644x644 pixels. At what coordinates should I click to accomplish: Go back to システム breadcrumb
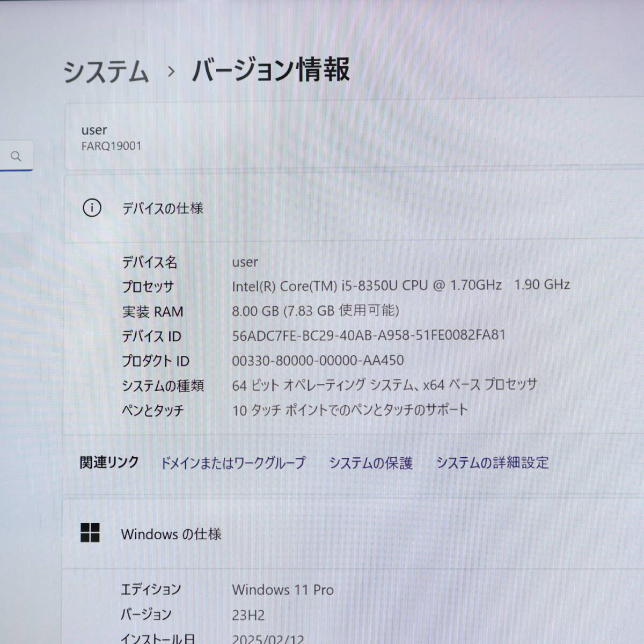(x=106, y=71)
